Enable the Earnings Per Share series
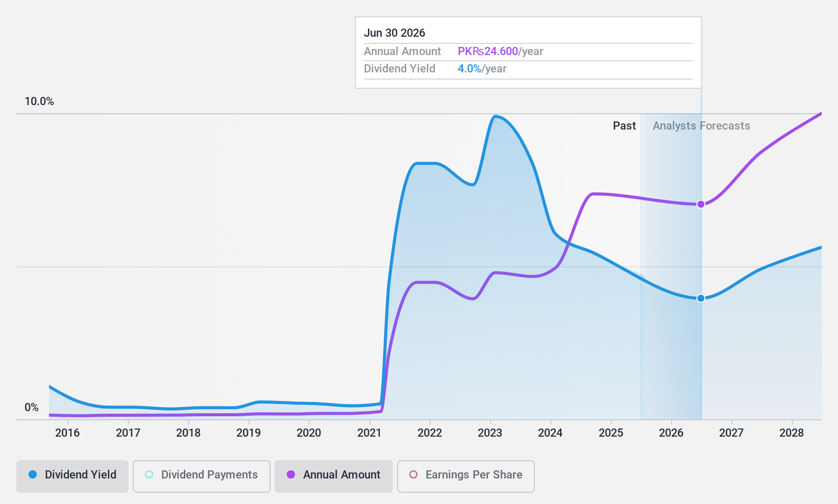This screenshot has height=504, width=838. coord(466,476)
